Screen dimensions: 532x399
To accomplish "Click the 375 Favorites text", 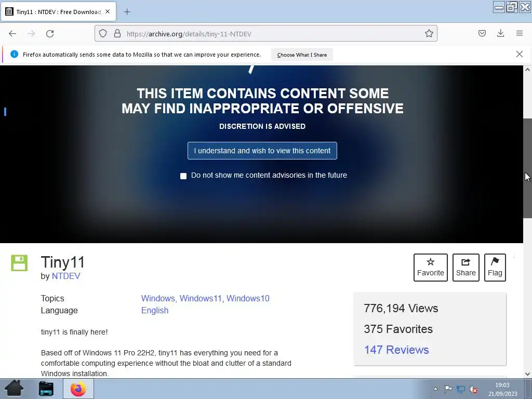I will pyautogui.click(x=398, y=329).
